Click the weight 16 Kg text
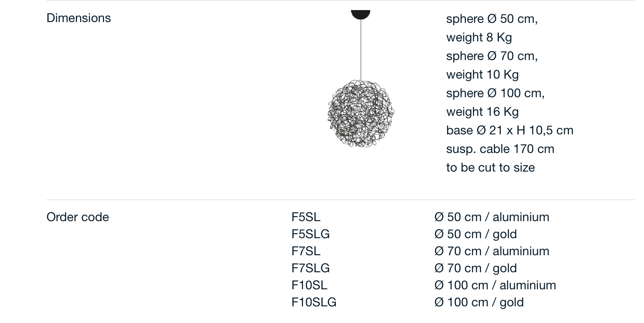The height and width of the screenshot is (323, 644). point(482,112)
